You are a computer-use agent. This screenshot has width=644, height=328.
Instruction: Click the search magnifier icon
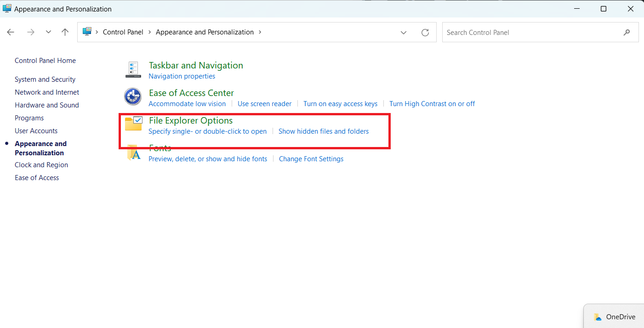[627, 33]
